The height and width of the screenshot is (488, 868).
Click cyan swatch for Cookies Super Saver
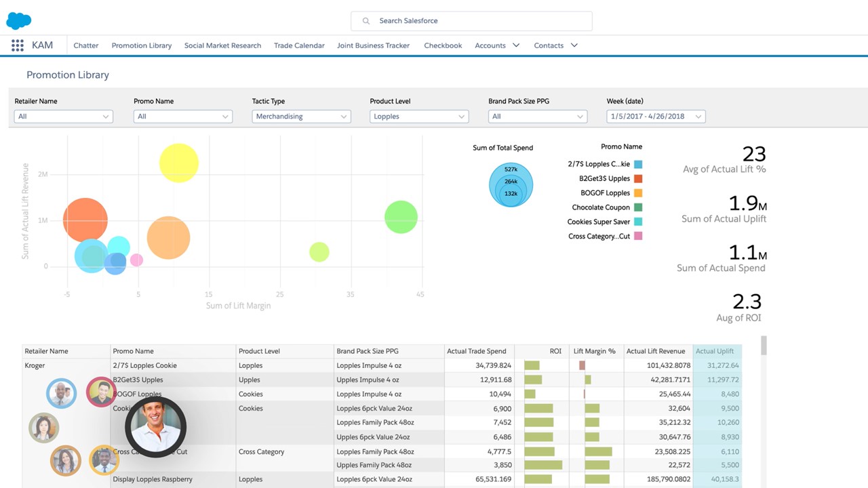(x=638, y=222)
